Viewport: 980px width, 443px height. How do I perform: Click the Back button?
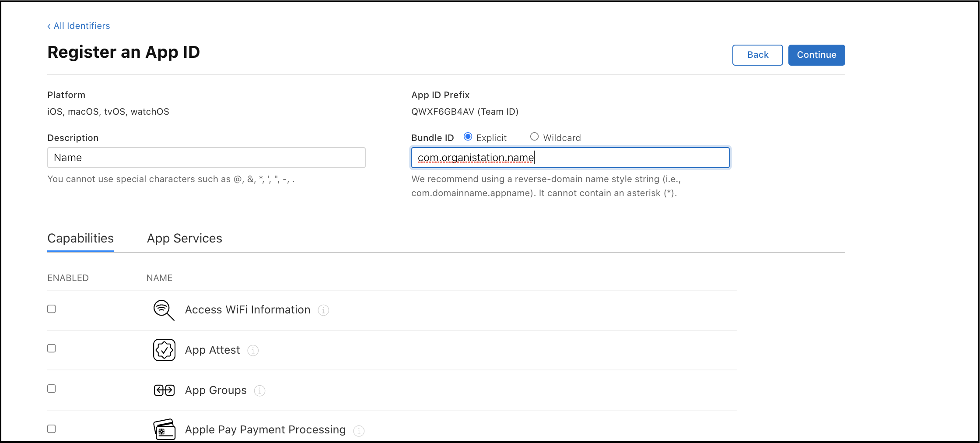[x=757, y=55]
